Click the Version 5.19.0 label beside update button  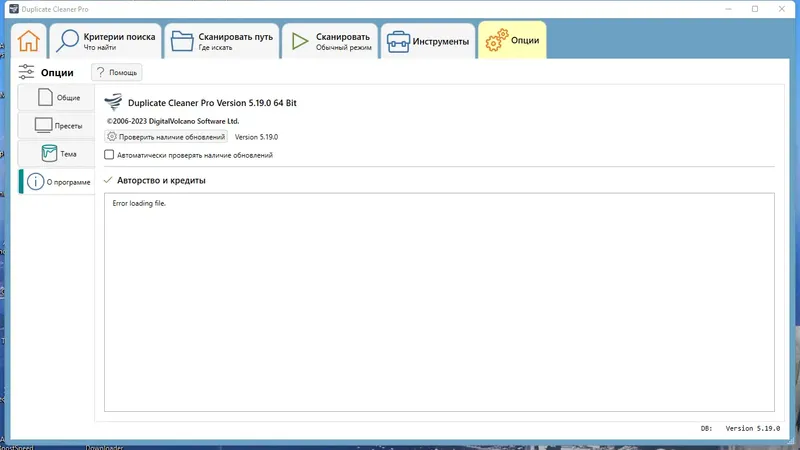pyautogui.click(x=256, y=137)
